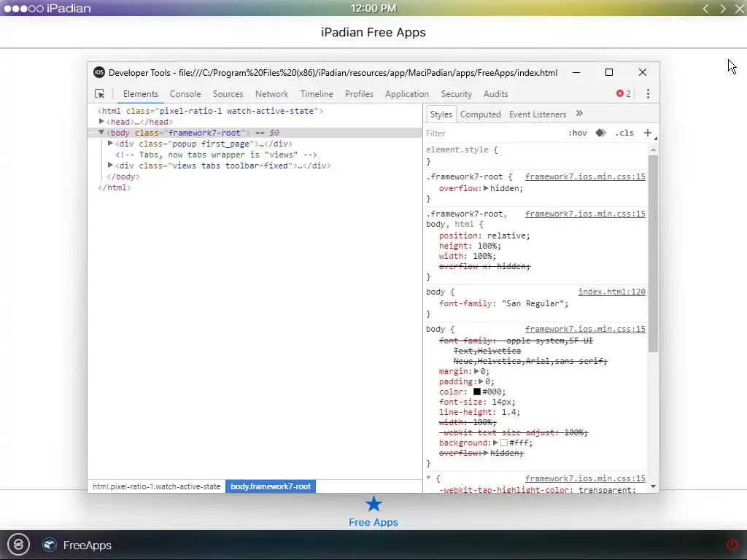Activate the inspect element picker icon
Image resolution: width=747 pixels, height=560 pixels.
pyautogui.click(x=99, y=94)
